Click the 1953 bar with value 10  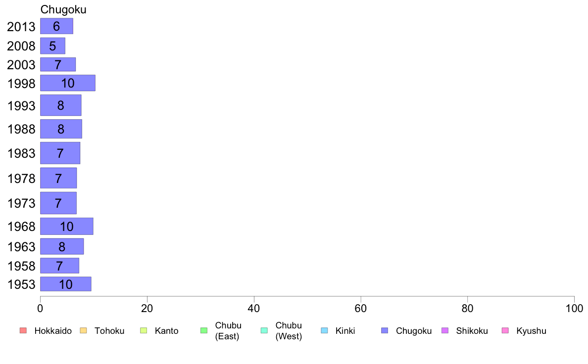click(x=66, y=284)
